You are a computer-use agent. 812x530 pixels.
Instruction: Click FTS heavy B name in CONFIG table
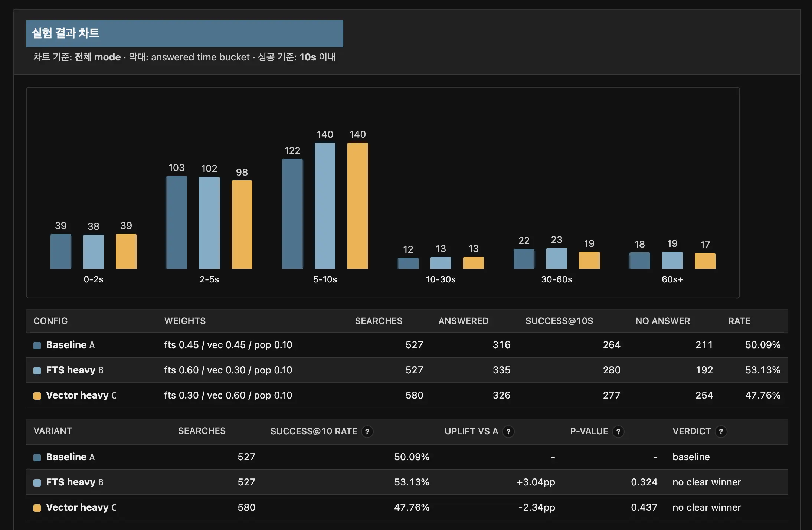tap(75, 370)
